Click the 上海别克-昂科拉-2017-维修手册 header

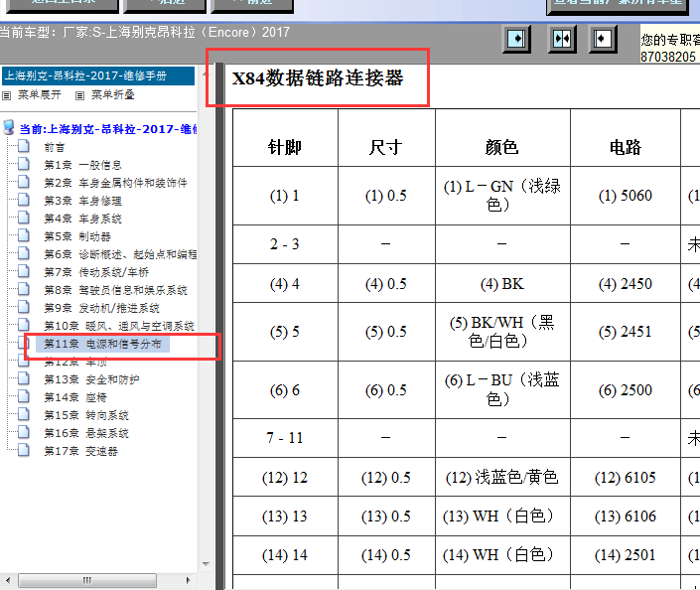click(x=98, y=75)
